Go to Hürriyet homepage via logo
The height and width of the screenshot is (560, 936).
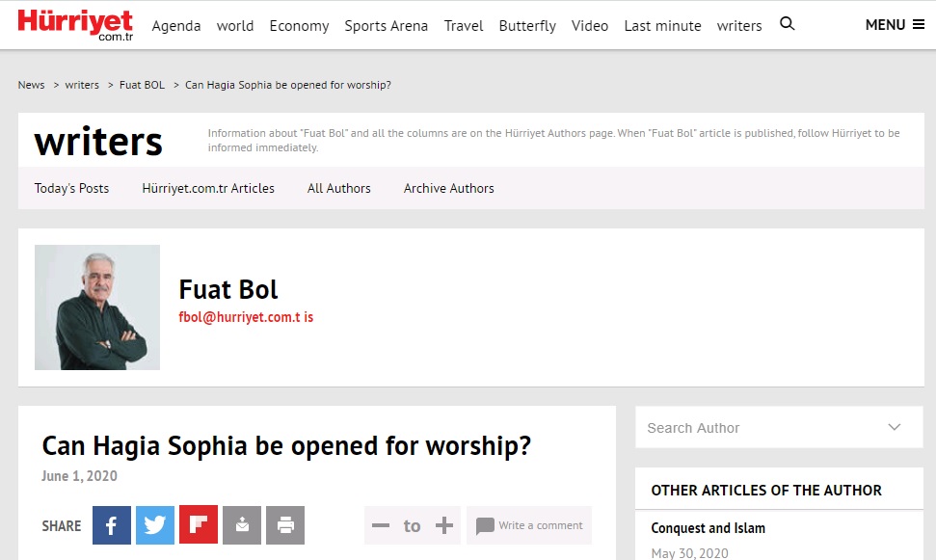[x=76, y=25]
